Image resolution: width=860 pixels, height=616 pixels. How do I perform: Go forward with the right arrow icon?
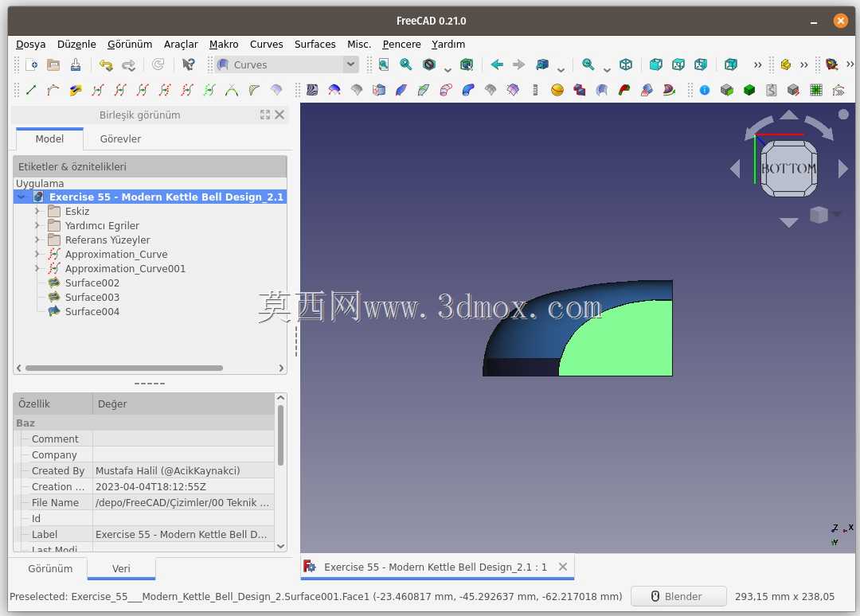519,64
